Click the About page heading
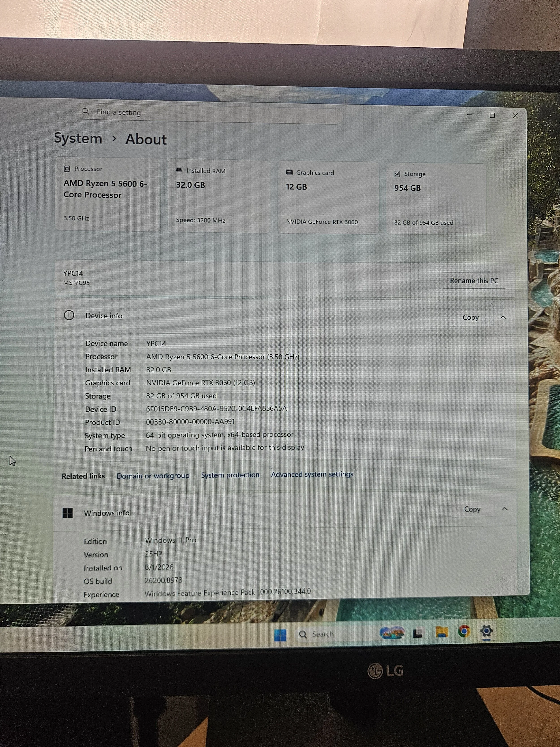 146,139
